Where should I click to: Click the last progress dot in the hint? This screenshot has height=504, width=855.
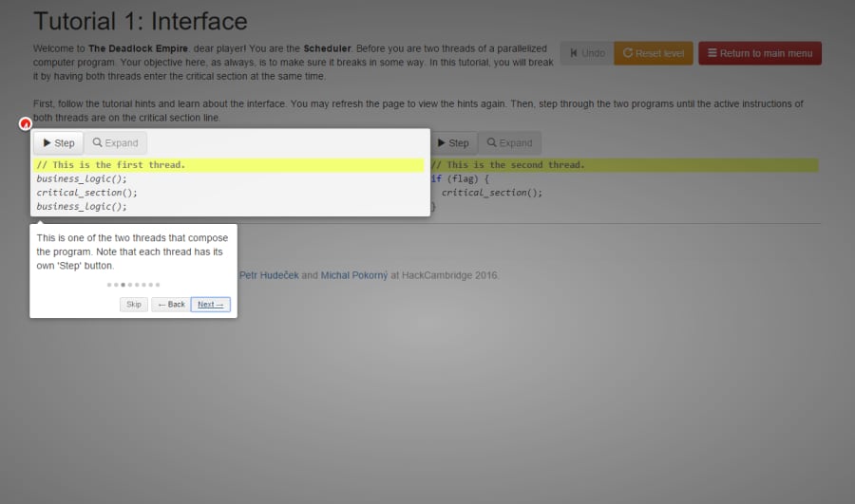point(158,285)
